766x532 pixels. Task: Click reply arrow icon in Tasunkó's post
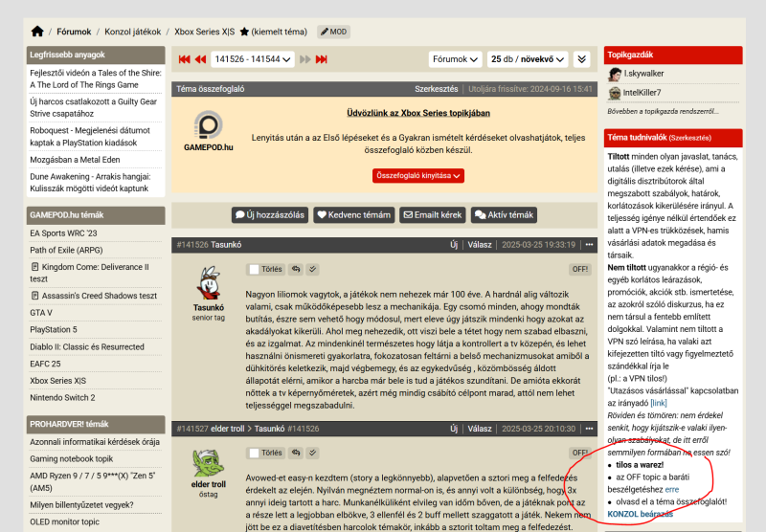[296, 269]
